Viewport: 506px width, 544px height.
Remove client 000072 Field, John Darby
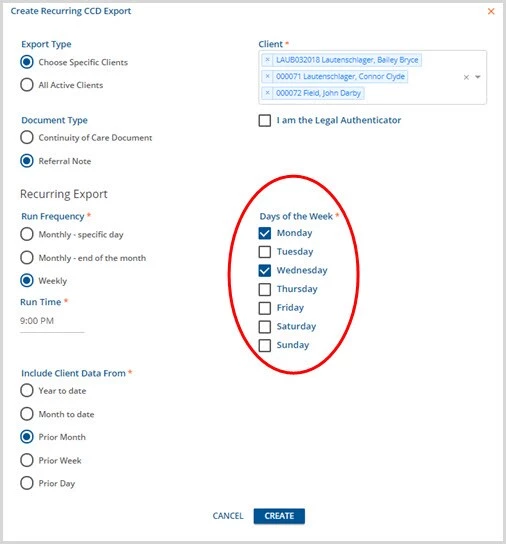[x=267, y=93]
